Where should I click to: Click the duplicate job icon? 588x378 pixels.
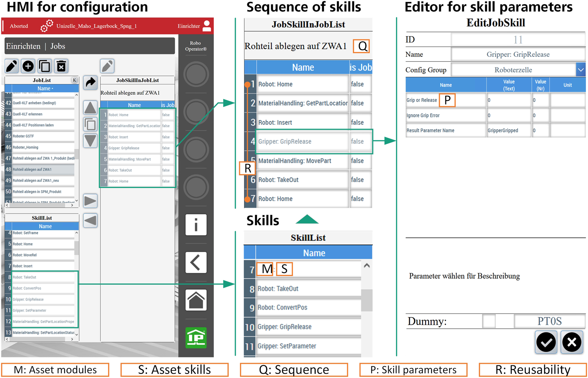click(44, 66)
